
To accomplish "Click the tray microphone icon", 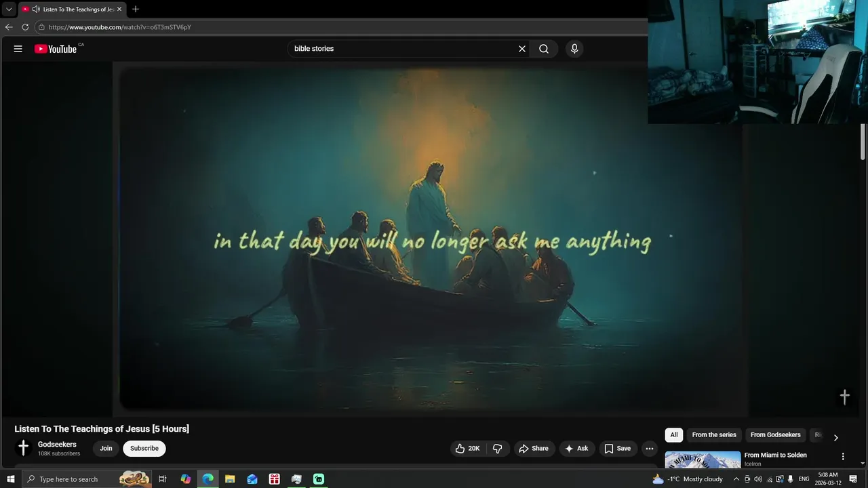I will 791,479.
